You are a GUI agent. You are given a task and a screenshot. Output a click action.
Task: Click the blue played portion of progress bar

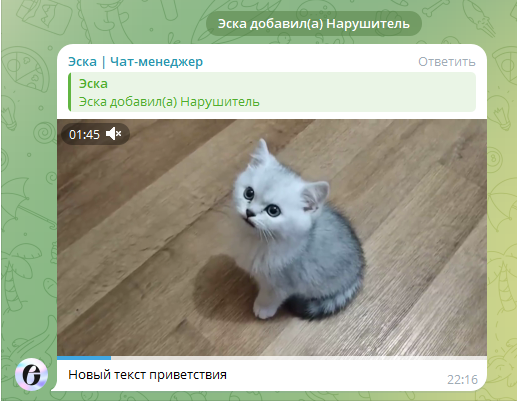tap(84, 358)
